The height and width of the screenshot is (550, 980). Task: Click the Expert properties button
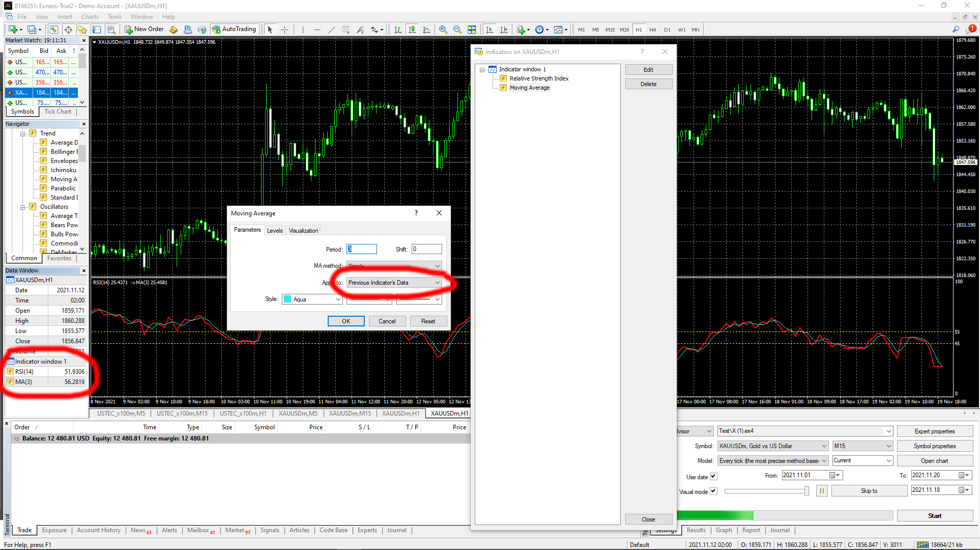[x=935, y=431]
